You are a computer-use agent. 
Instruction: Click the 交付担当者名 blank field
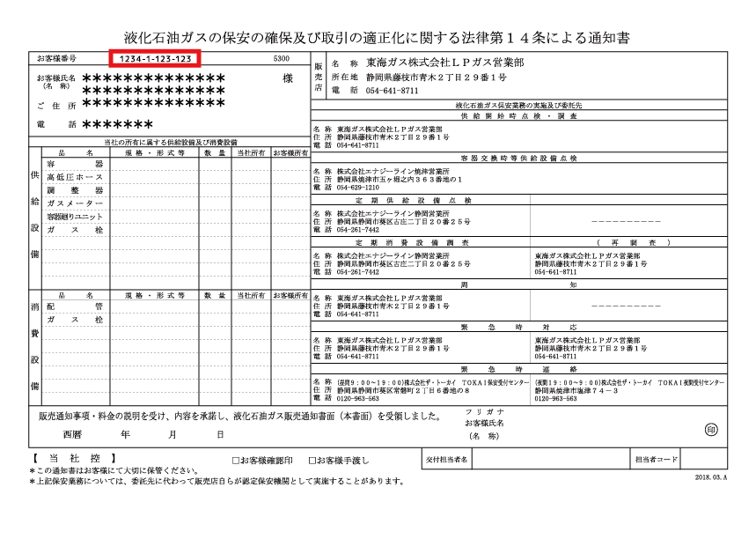click(547, 459)
